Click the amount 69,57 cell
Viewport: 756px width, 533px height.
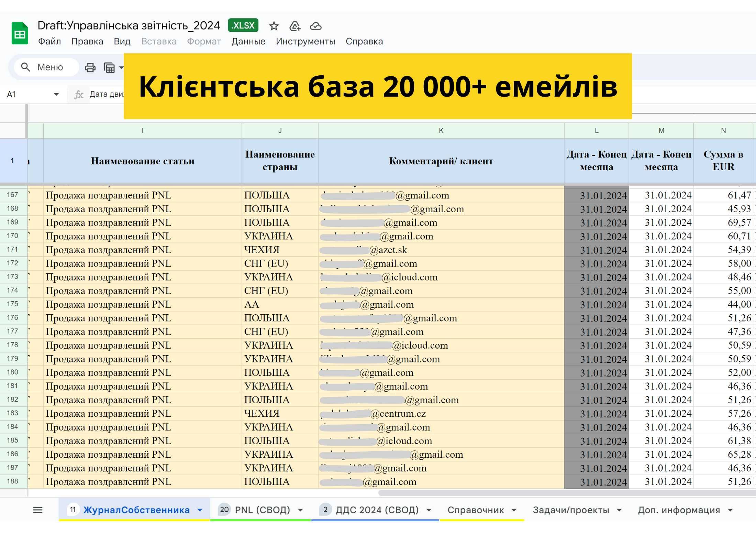coord(723,223)
